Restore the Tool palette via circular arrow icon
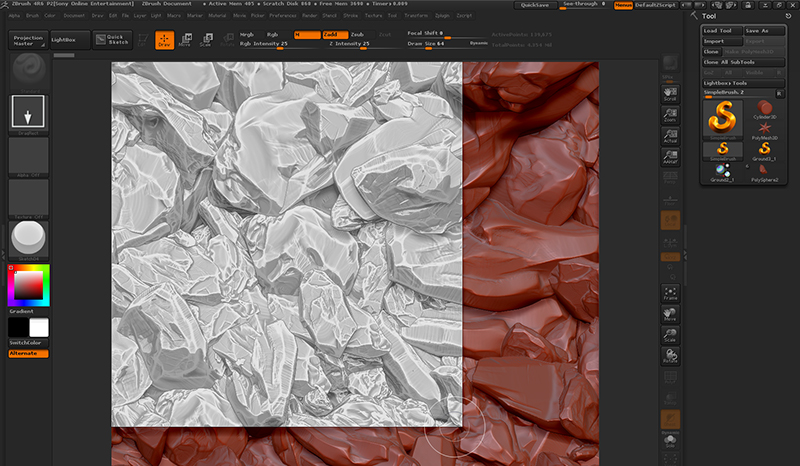This screenshot has width=800, height=466. 788,16
